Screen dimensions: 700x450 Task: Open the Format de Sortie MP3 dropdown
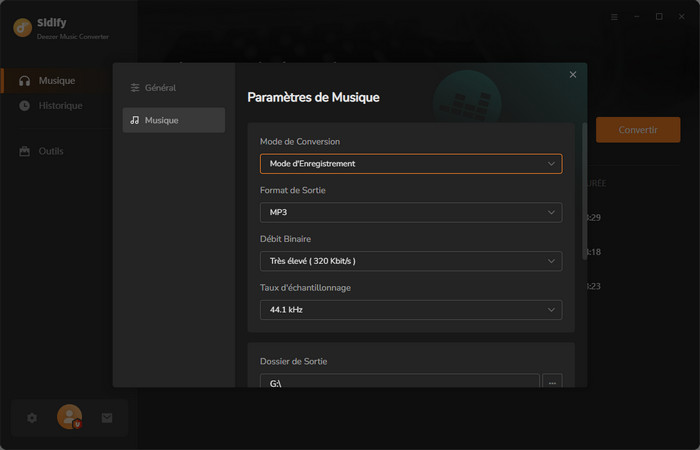point(410,212)
